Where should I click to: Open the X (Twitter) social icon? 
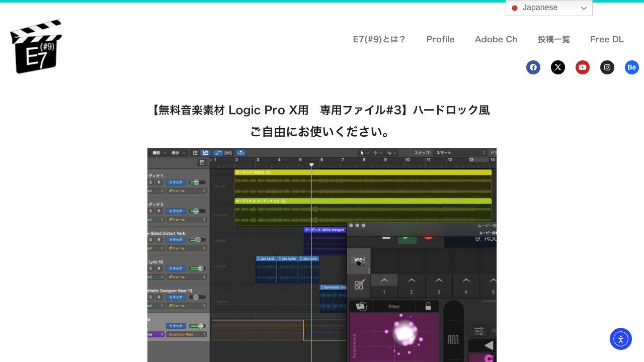click(558, 67)
